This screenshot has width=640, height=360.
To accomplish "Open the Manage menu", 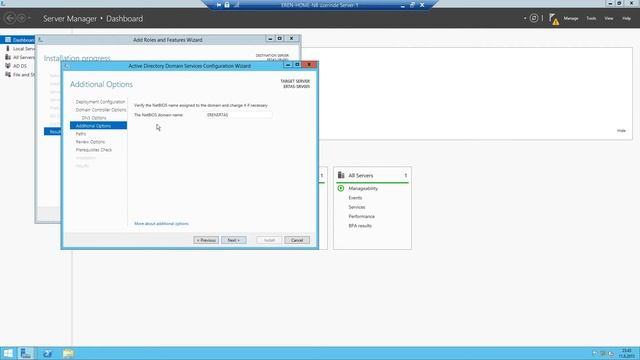I will (x=571, y=18).
